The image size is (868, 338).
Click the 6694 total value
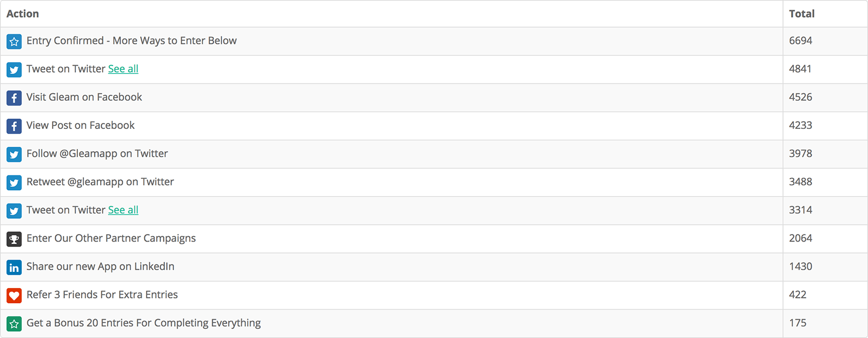tap(800, 41)
